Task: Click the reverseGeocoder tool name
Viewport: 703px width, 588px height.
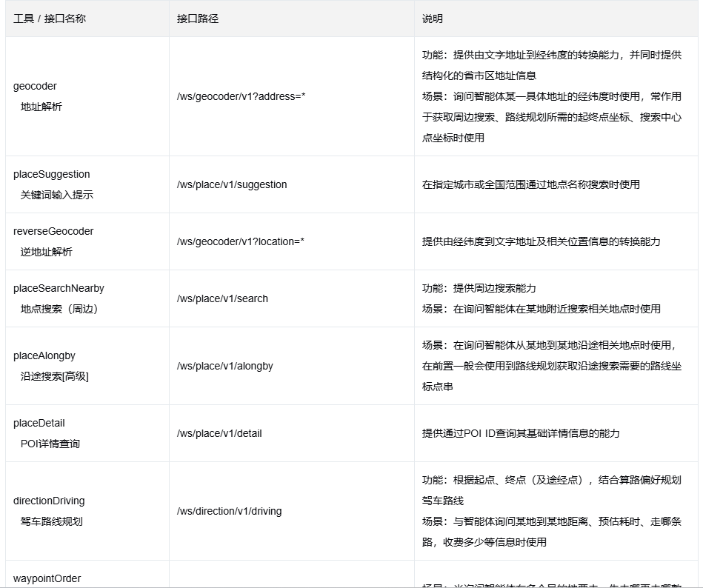Action: click(53, 231)
